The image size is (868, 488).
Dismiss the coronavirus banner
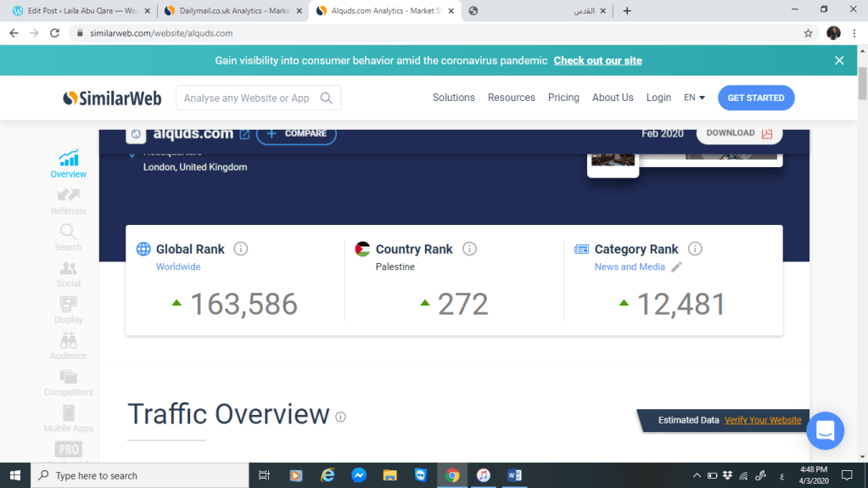[x=838, y=60]
